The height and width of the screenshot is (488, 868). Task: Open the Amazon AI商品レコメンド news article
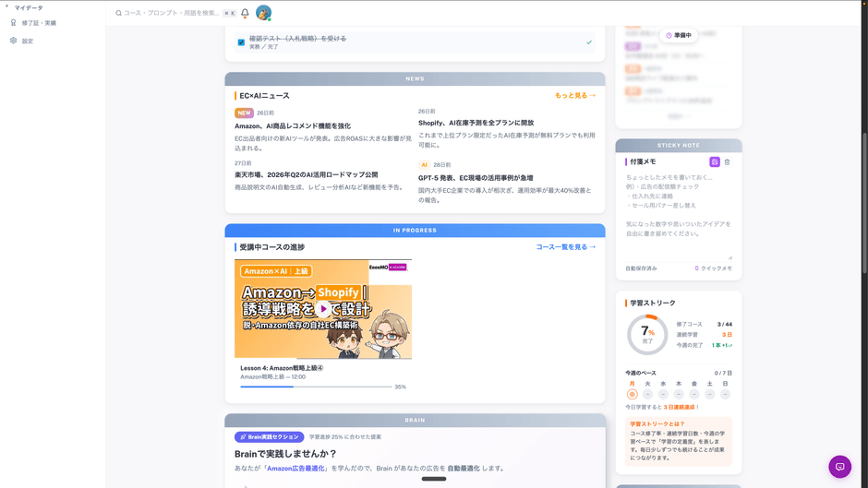click(x=293, y=126)
